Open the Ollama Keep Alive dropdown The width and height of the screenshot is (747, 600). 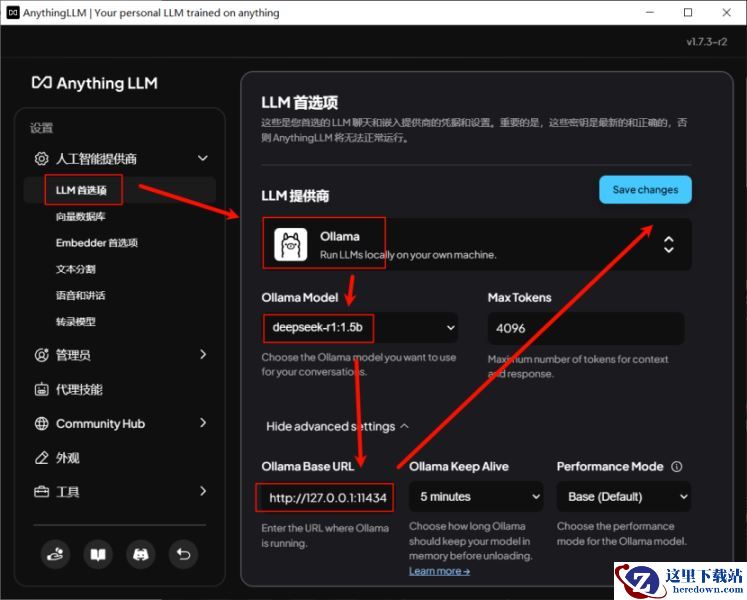475,496
